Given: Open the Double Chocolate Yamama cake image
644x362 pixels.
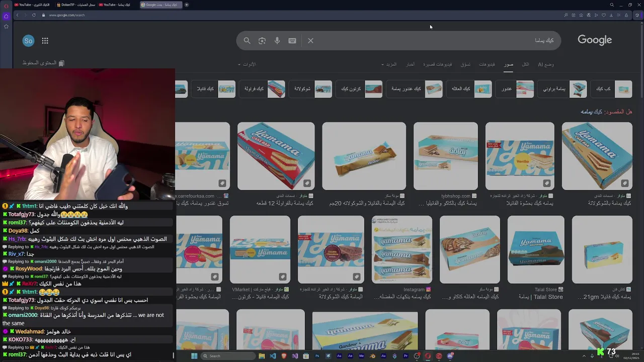Looking at the screenshot, I should click(331, 250).
